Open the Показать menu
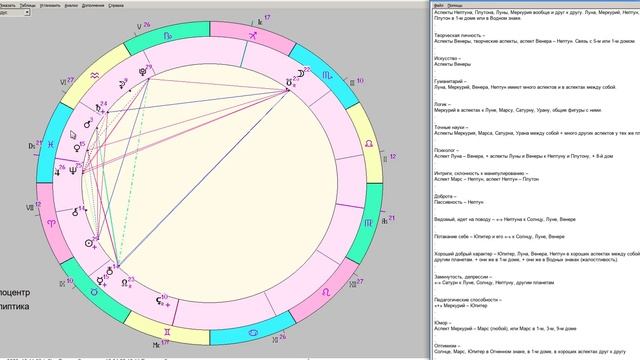The width and height of the screenshot is (640, 360). [x=7, y=6]
